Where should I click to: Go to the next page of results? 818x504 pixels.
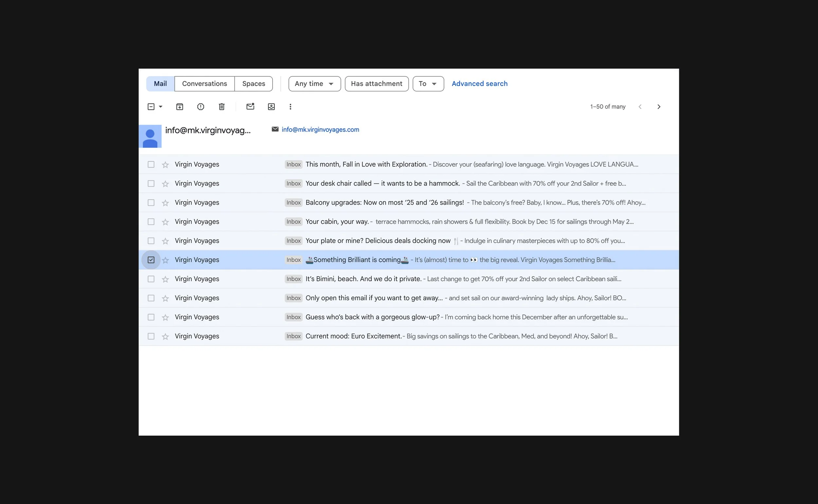(x=659, y=107)
